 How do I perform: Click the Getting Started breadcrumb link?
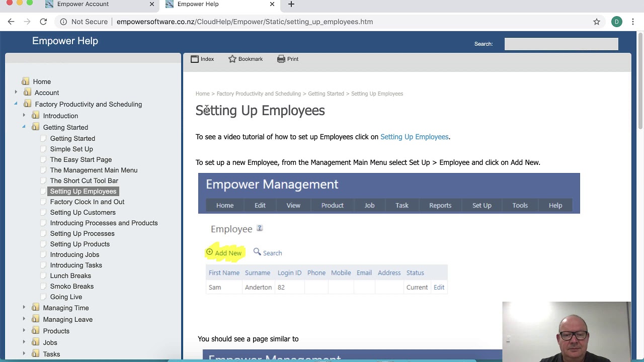tap(326, 94)
